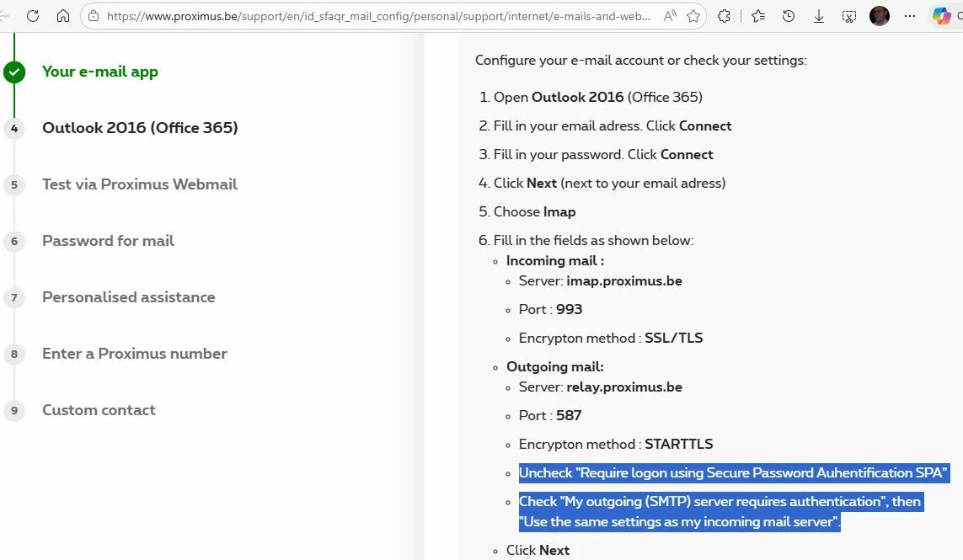
Task: Click line 'Click Next (next to your email adress)'
Action: click(610, 183)
